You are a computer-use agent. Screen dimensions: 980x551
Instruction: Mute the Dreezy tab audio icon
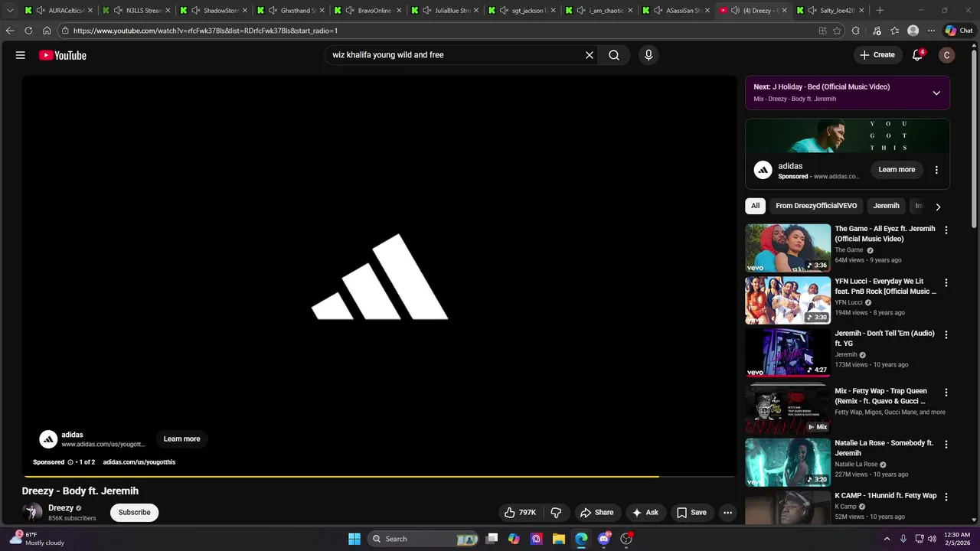735,11
